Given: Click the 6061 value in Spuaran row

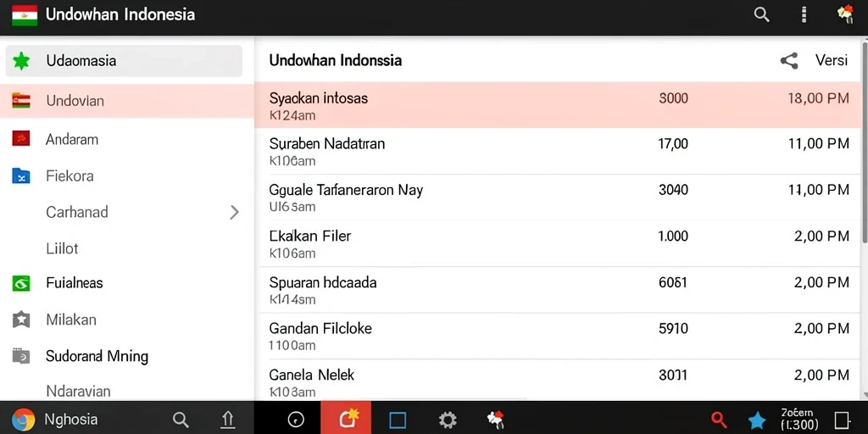Looking at the screenshot, I should tap(673, 282).
